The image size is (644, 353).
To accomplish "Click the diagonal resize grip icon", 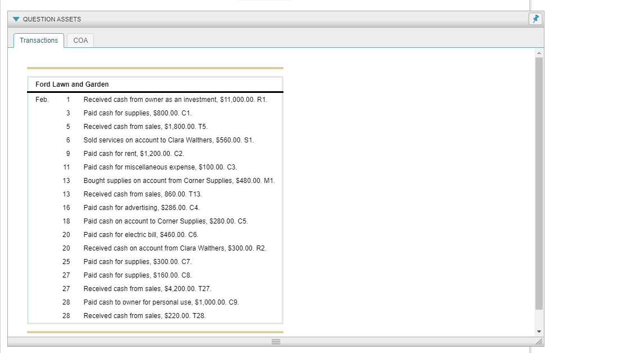I will click(539, 341).
